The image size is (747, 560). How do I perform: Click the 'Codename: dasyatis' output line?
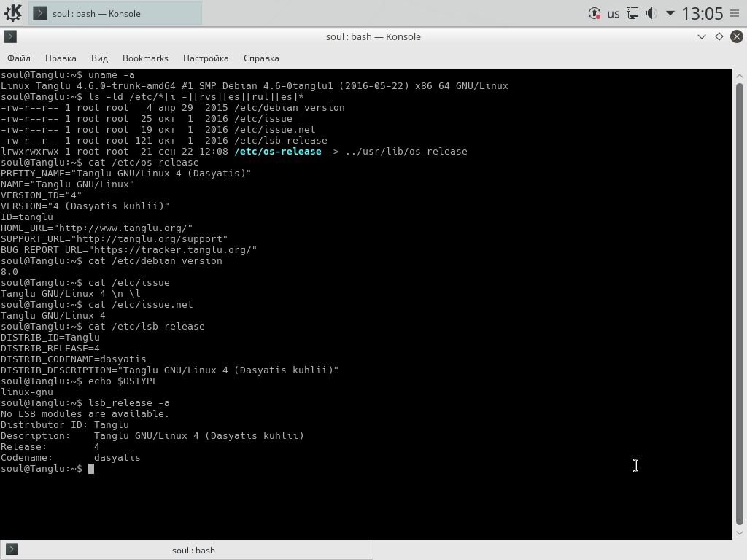pos(71,458)
